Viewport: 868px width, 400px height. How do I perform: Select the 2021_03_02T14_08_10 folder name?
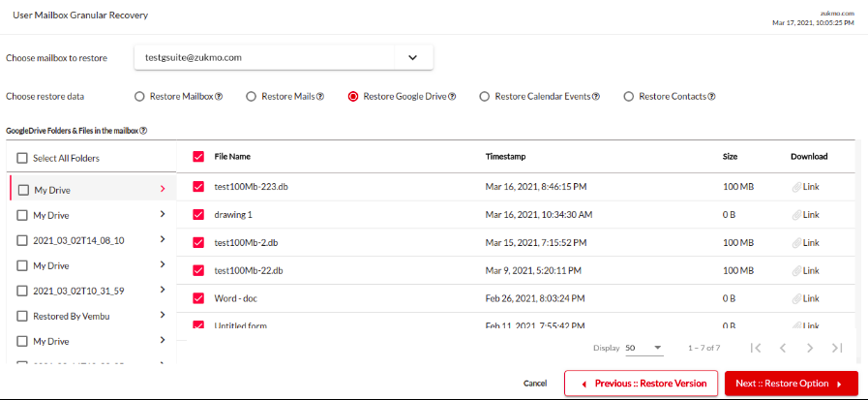[78, 240]
